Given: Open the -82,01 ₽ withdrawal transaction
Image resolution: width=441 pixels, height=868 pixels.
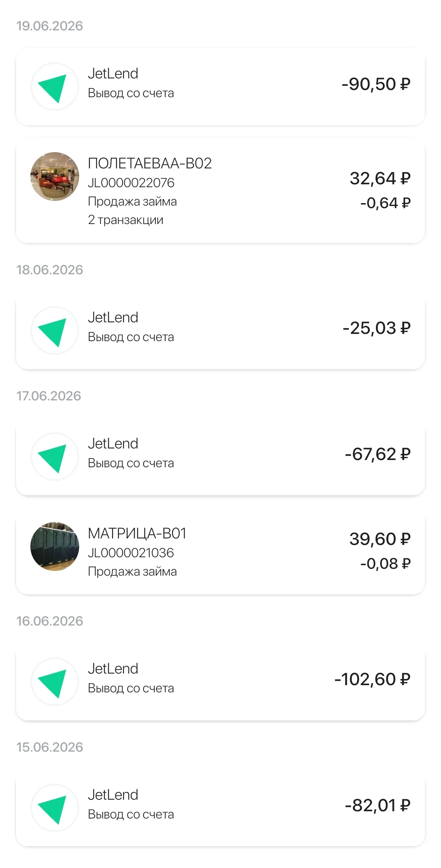Looking at the screenshot, I should [220, 808].
